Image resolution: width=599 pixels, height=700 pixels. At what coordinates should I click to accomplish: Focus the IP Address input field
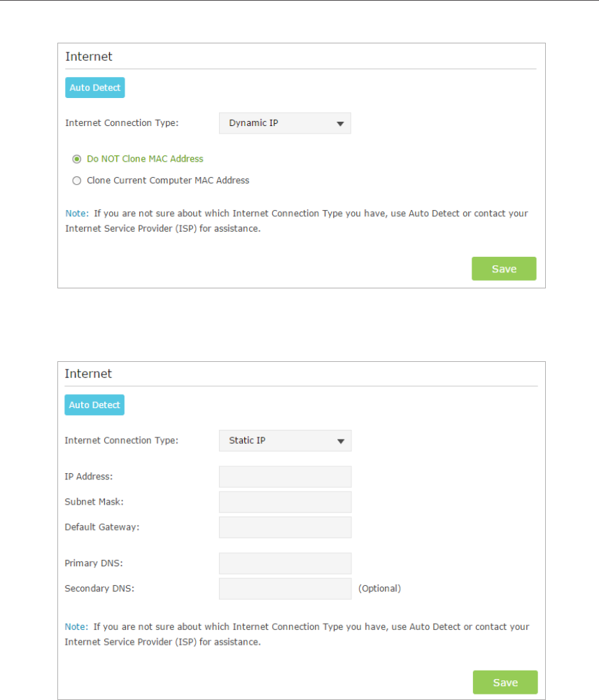click(x=285, y=477)
